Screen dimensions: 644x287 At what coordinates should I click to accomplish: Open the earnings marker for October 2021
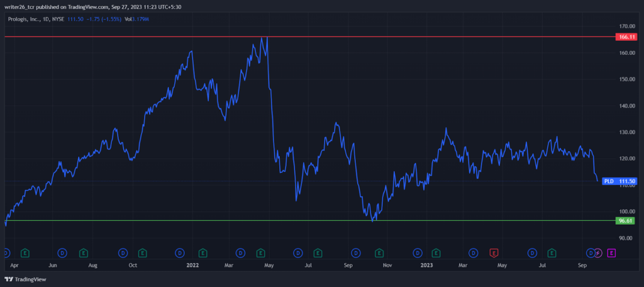pos(143,252)
